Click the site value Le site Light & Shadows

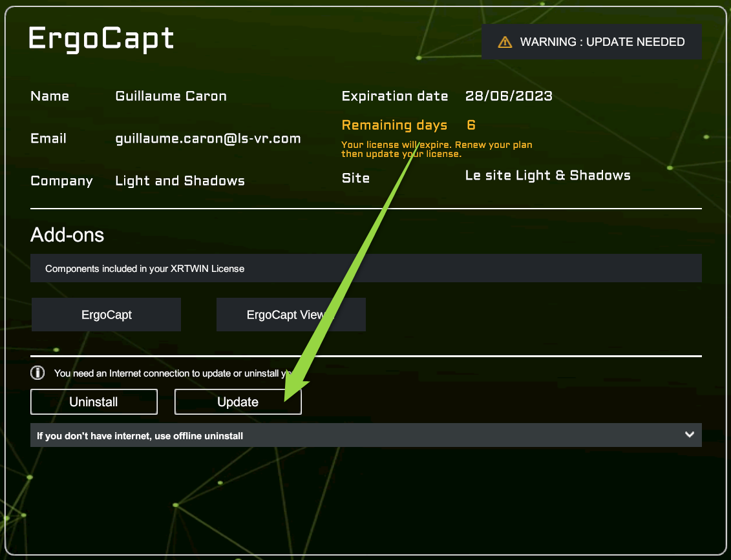(548, 175)
